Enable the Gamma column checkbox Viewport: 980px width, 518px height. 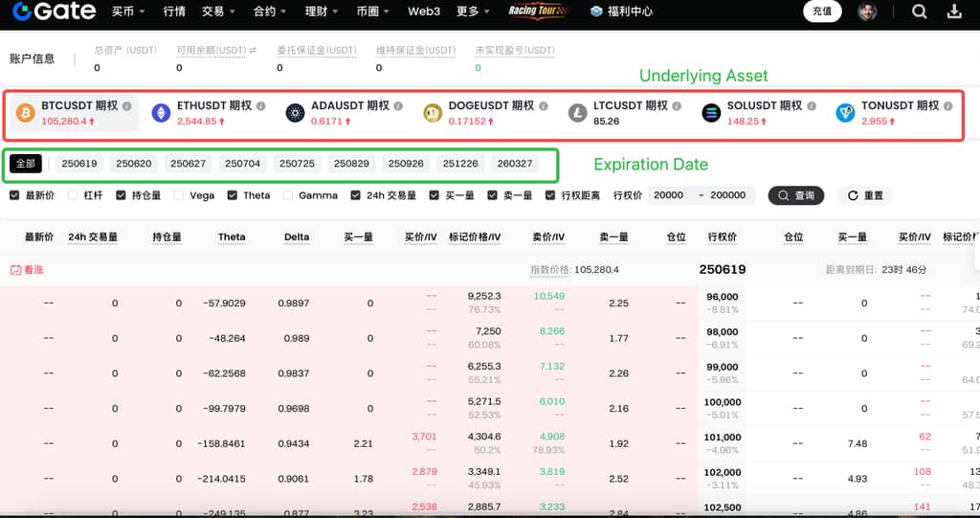pyautogui.click(x=289, y=195)
